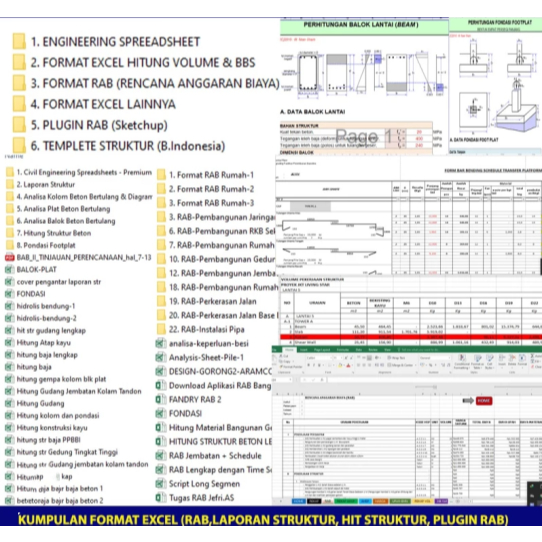Open folder icon for 2. FORMAT EXCEL HITUNG VOLUME & BBS
Screen dimensions: 542x542
[x=19, y=62]
